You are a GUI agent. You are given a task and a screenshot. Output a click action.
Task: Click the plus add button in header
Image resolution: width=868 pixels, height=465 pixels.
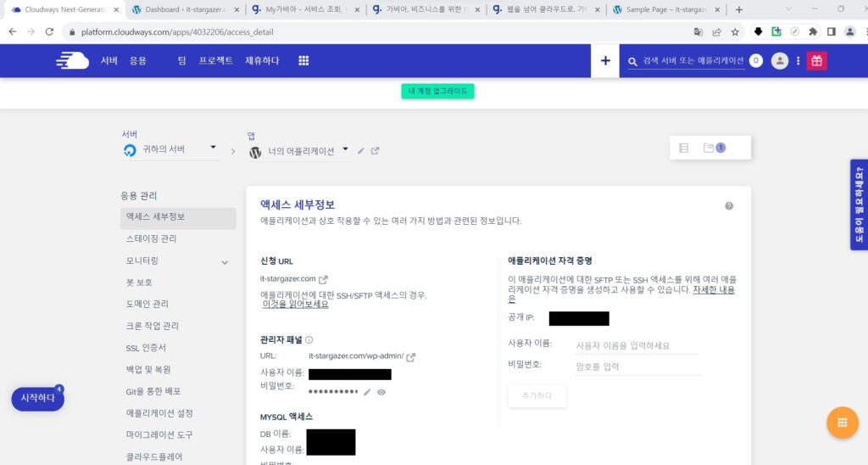[605, 60]
